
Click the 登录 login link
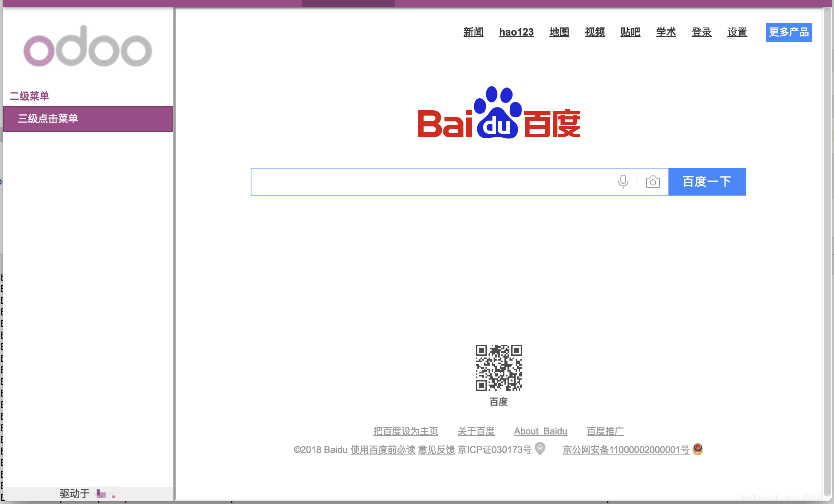coord(702,32)
